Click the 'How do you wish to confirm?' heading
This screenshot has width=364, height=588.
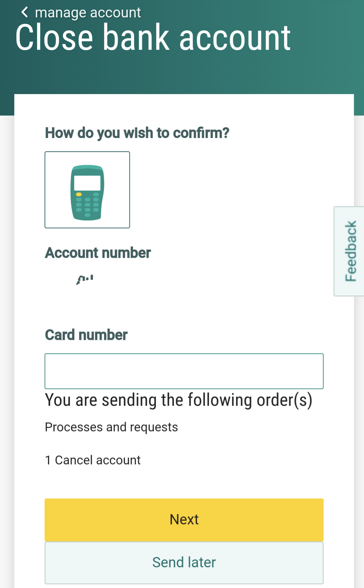(137, 133)
